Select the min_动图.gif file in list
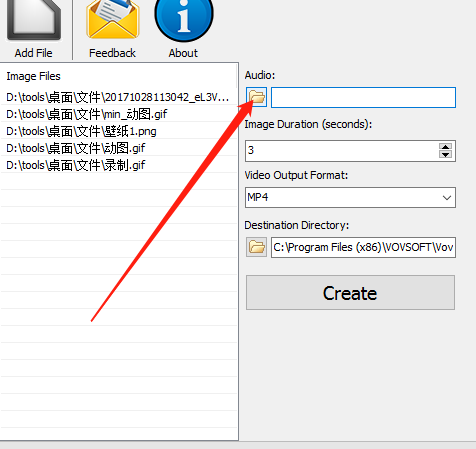476x449 pixels. pos(119,114)
